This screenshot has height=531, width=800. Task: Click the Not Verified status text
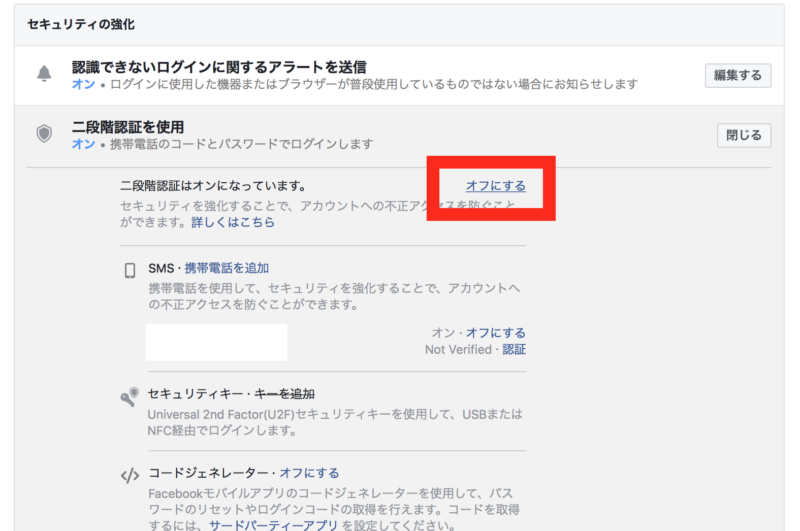(458, 349)
